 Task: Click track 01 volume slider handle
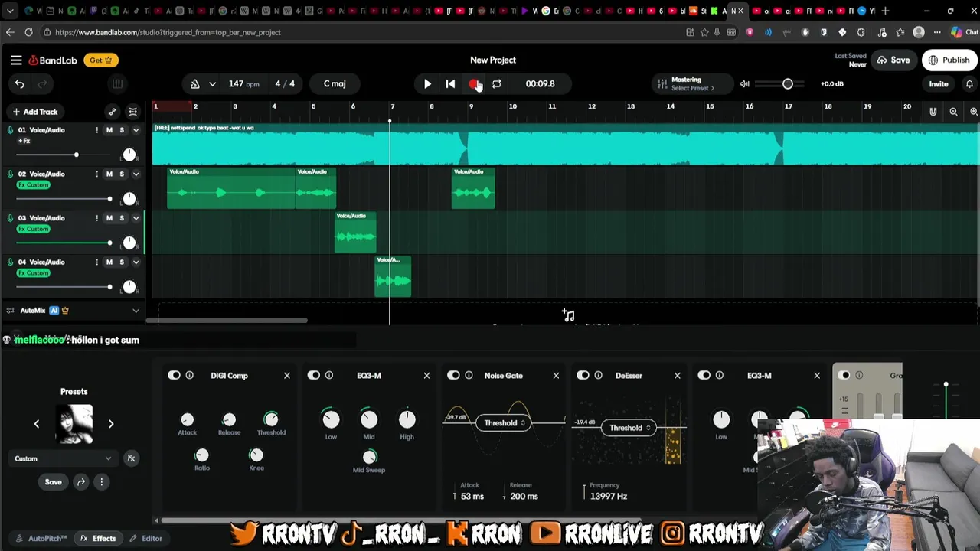(76, 155)
